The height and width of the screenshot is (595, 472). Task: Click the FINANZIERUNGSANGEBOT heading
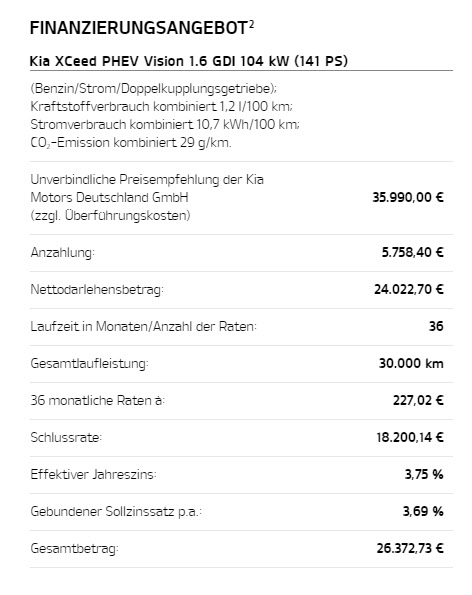[139, 28]
